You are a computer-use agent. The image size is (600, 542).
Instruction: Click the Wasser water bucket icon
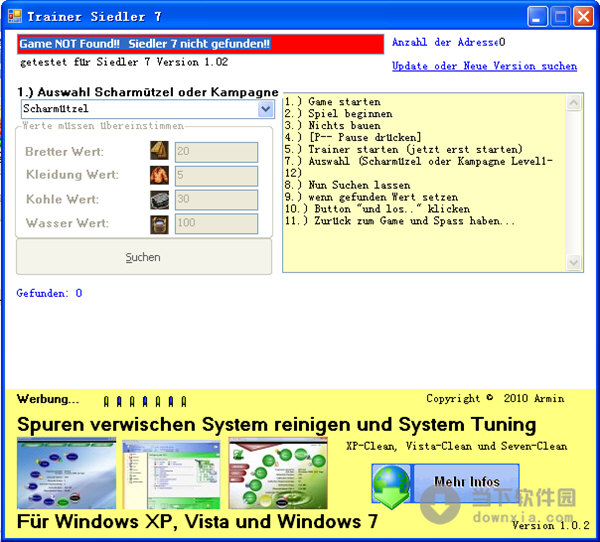point(159,224)
